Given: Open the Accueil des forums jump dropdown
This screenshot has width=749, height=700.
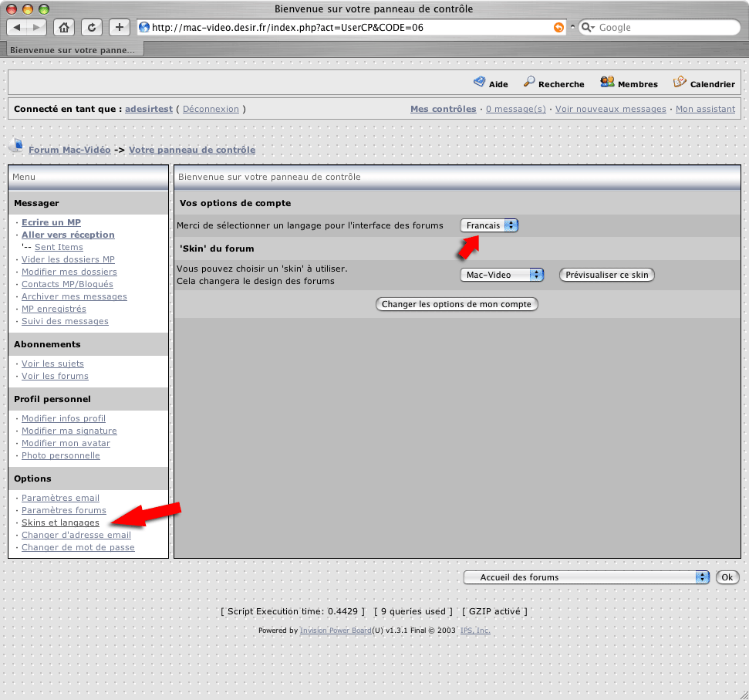Looking at the screenshot, I should click(586, 577).
